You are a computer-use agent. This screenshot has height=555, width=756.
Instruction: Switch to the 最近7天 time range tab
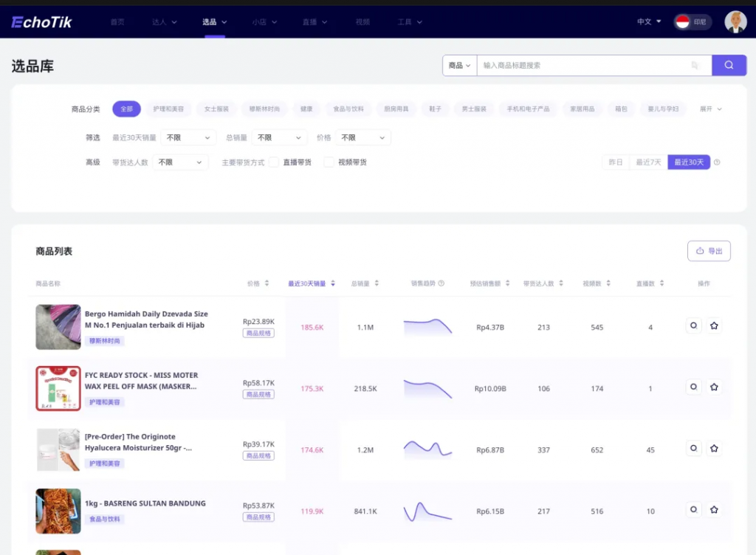648,162
